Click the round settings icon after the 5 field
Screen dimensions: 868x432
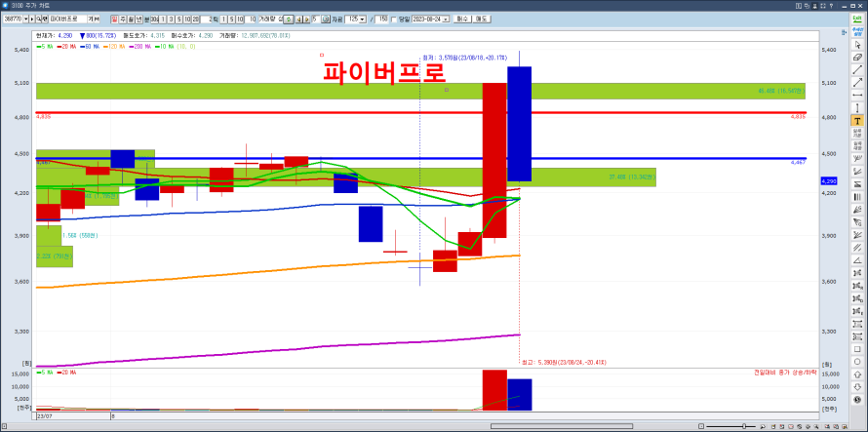click(x=326, y=20)
